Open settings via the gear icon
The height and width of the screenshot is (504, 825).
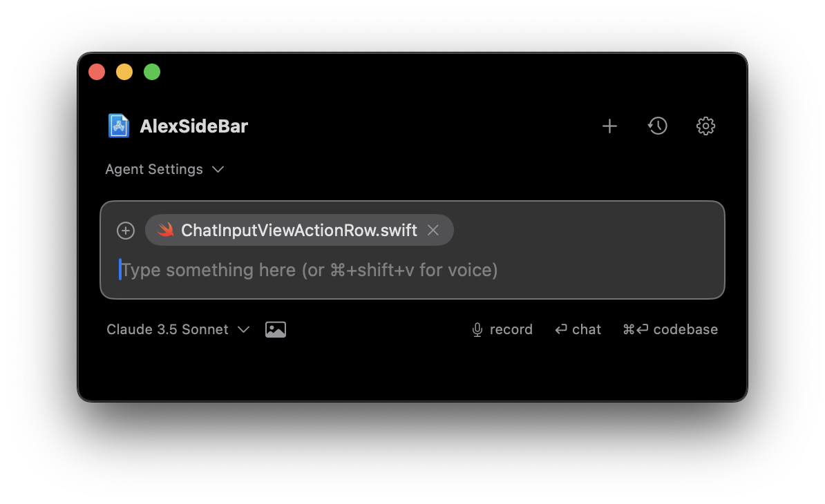click(705, 126)
